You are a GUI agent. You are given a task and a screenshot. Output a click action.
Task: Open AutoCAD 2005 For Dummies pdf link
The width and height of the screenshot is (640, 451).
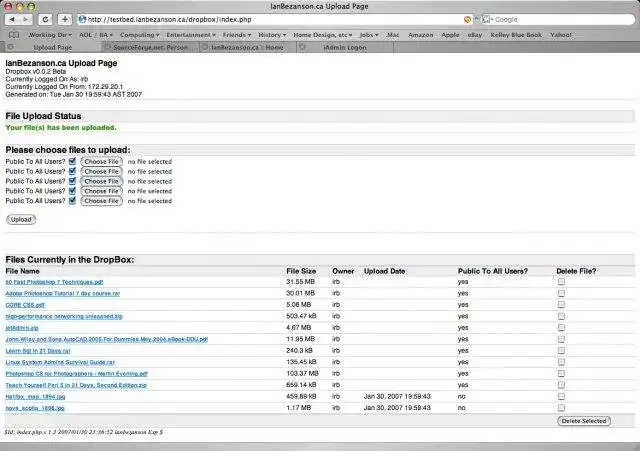click(x=107, y=339)
